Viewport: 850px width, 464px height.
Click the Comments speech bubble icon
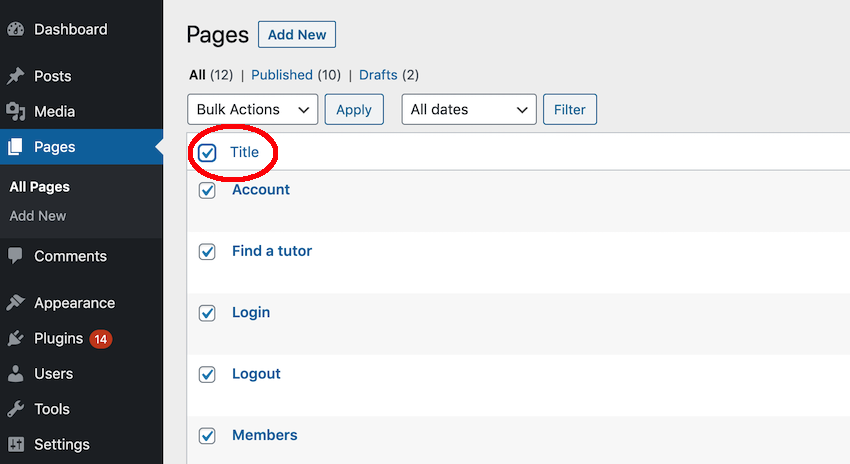15,256
